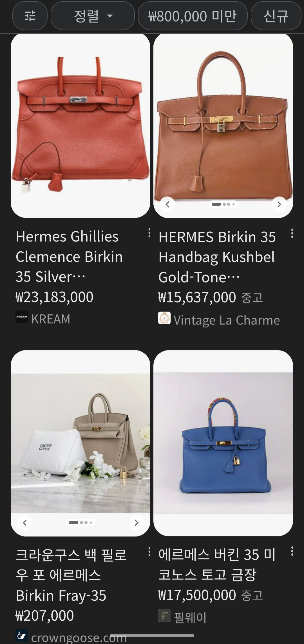
Task: Toggle the 신규 filter chip
Action: (x=276, y=16)
